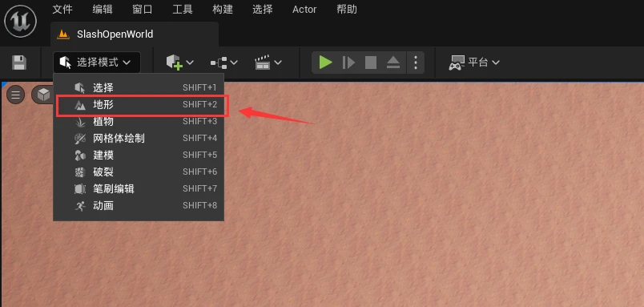
Task: Click the cinematics clapperboard icon
Action: 263,63
